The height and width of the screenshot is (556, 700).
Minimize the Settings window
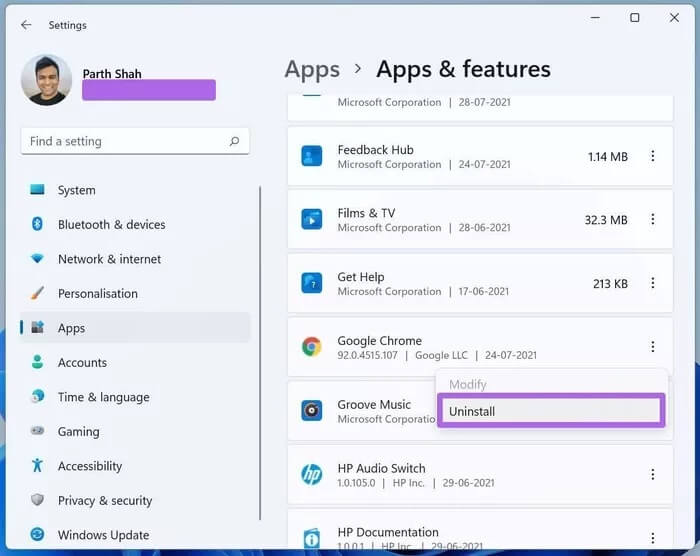pyautogui.click(x=595, y=18)
